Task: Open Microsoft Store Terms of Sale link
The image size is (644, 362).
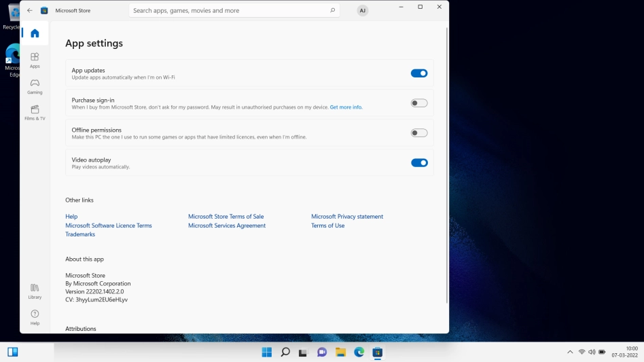Action: tap(226, 217)
